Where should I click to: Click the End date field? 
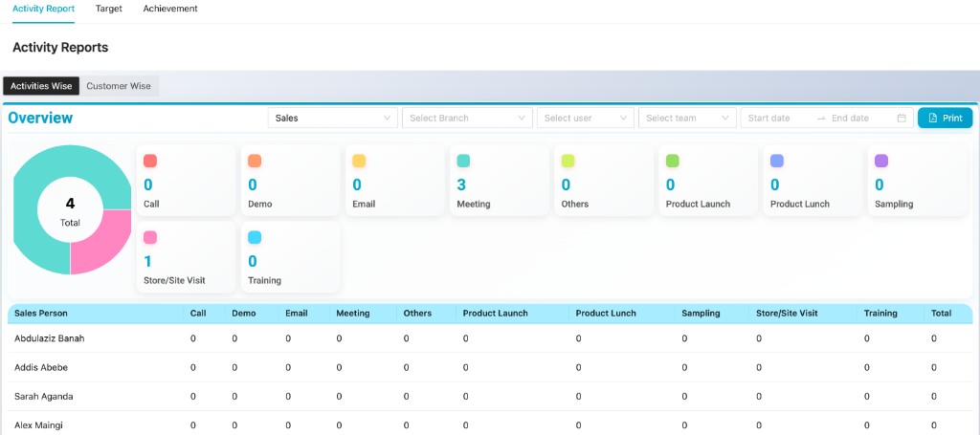(x=850, y=118)
